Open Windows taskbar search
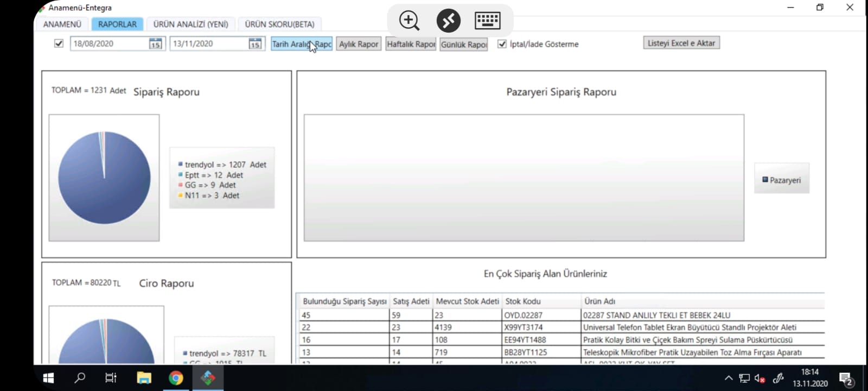This screenshot has height=391, width=868. [x=80, y=378]
